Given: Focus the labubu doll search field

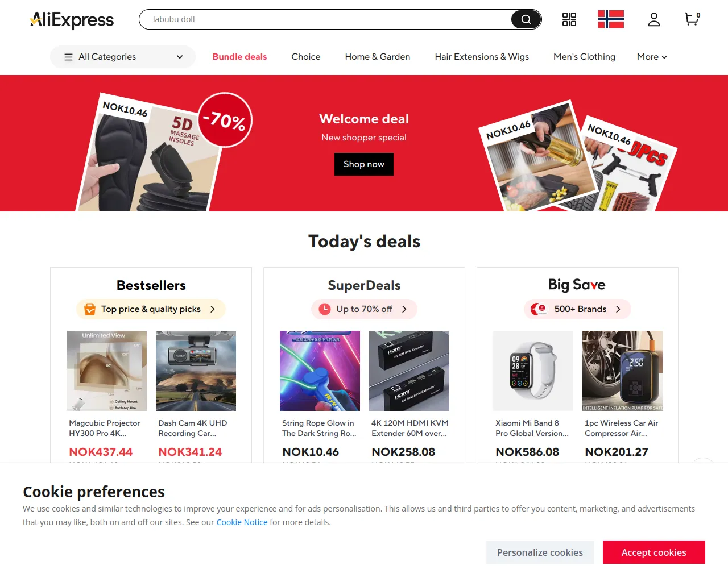Looking at the screenshot, I should tap(325, 19).
